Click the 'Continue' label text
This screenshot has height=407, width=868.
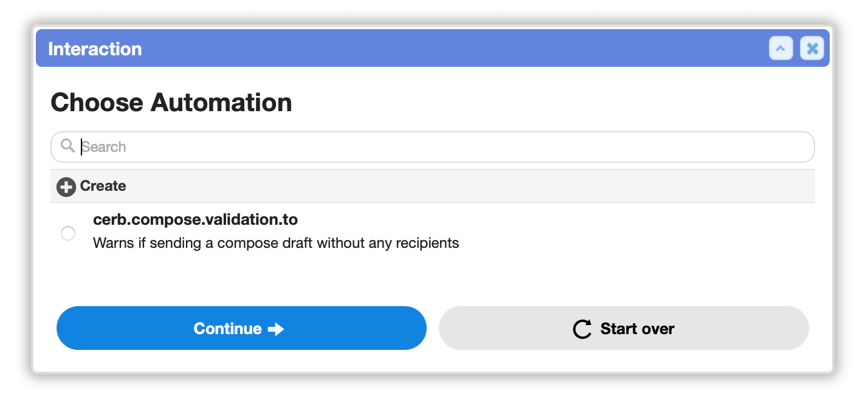pos(227,329)
